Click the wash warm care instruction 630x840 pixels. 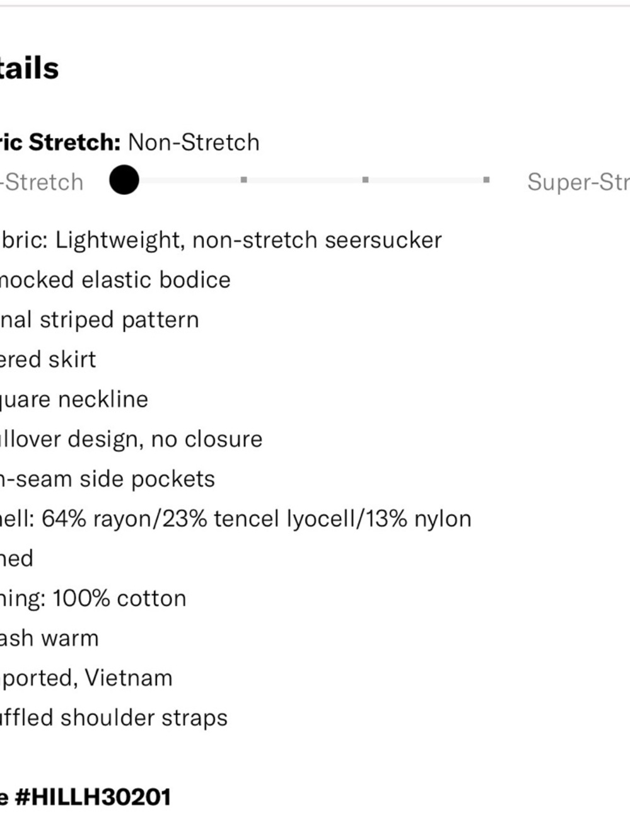coord(49,638)
